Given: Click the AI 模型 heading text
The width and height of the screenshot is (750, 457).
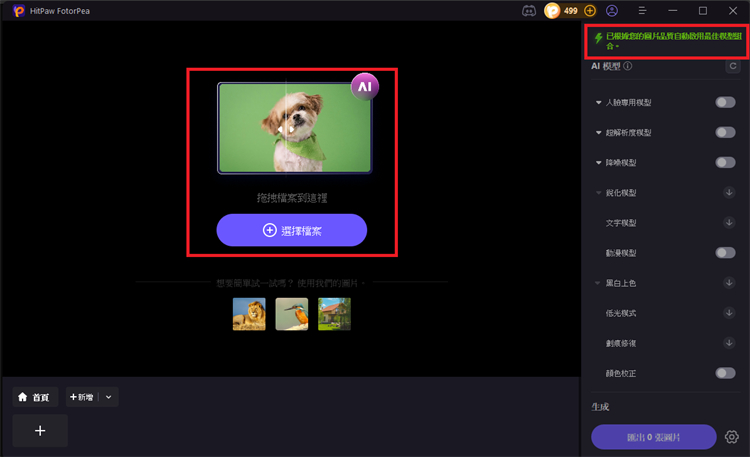Looking at the screenshot, I should (606, 66).
